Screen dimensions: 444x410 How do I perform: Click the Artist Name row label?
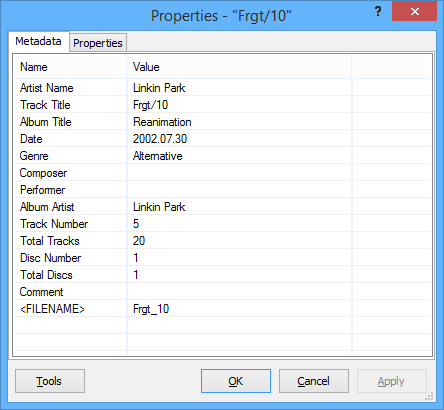coord(47,88)
